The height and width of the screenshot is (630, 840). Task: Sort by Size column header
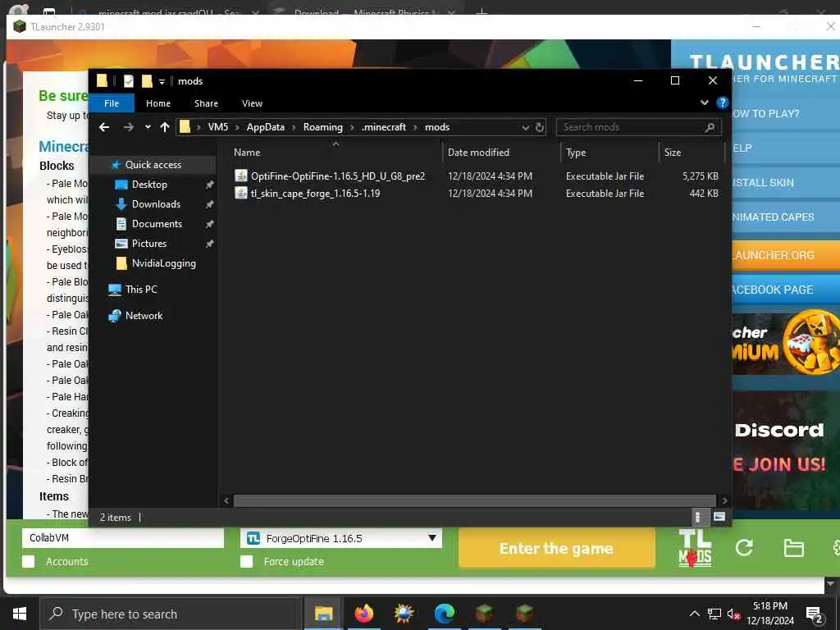[x=673, y=152]
